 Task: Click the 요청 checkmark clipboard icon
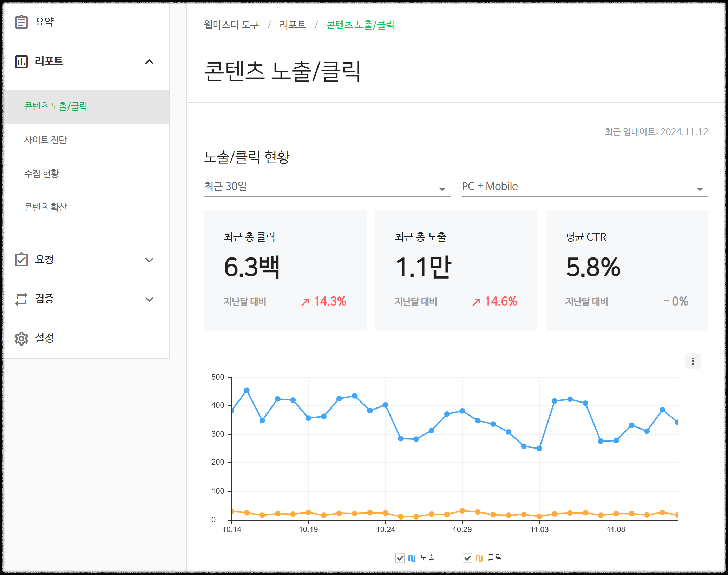(21, 260)
